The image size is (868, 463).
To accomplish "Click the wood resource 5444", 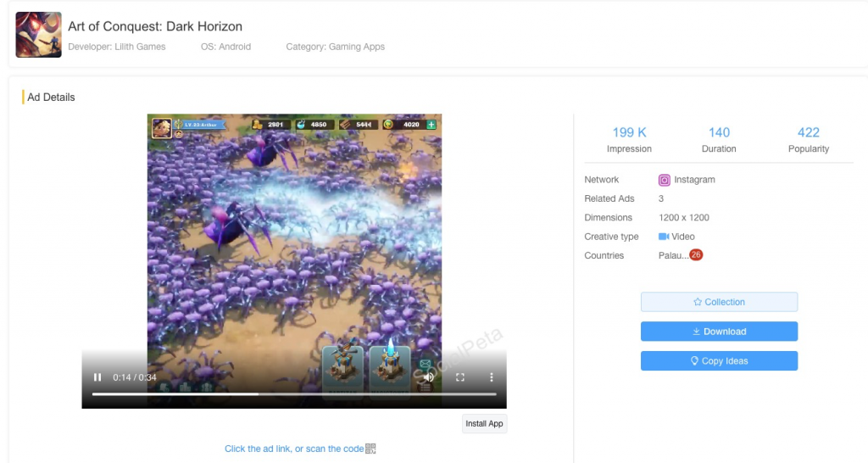I will pyautogui.click(x=359, y=125).
